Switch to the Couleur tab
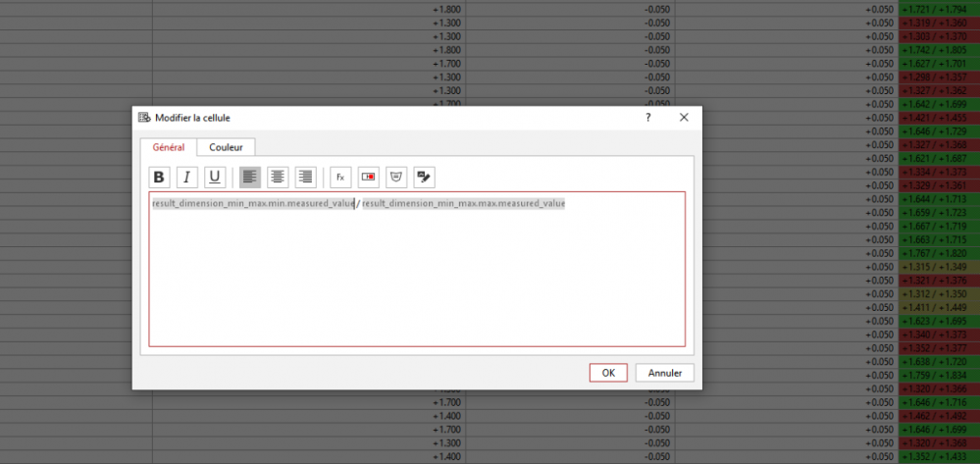This screenshot has width=980, height=464. [x=226, y=147]
